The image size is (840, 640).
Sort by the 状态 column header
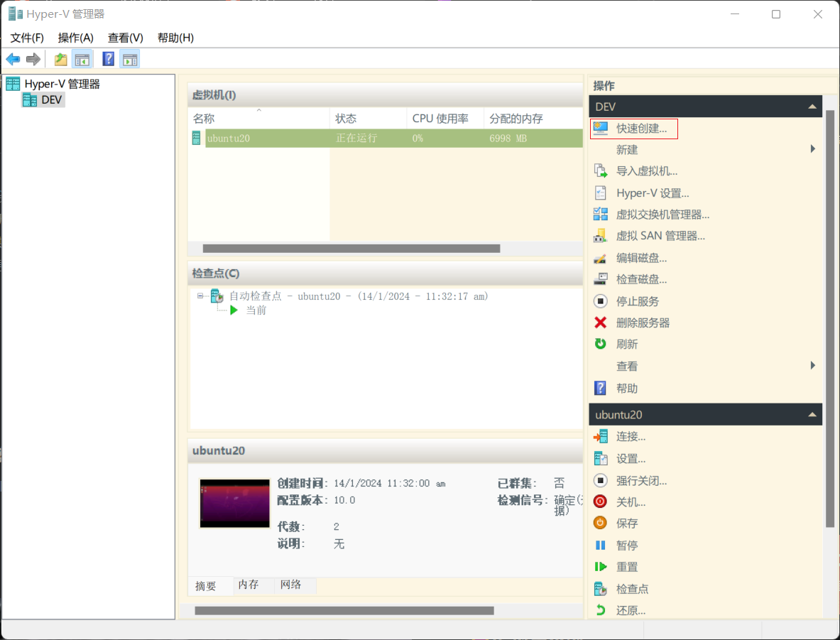(369, 119)
